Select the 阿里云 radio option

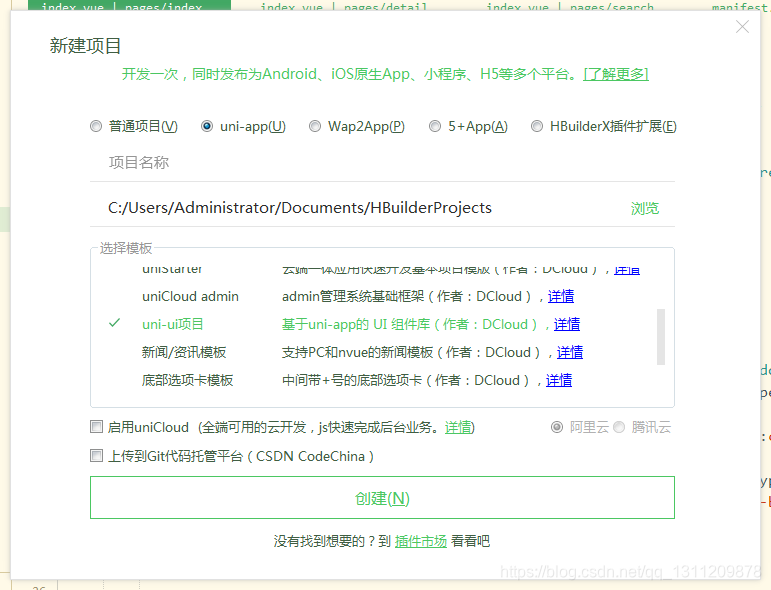(x=557, y=427)
